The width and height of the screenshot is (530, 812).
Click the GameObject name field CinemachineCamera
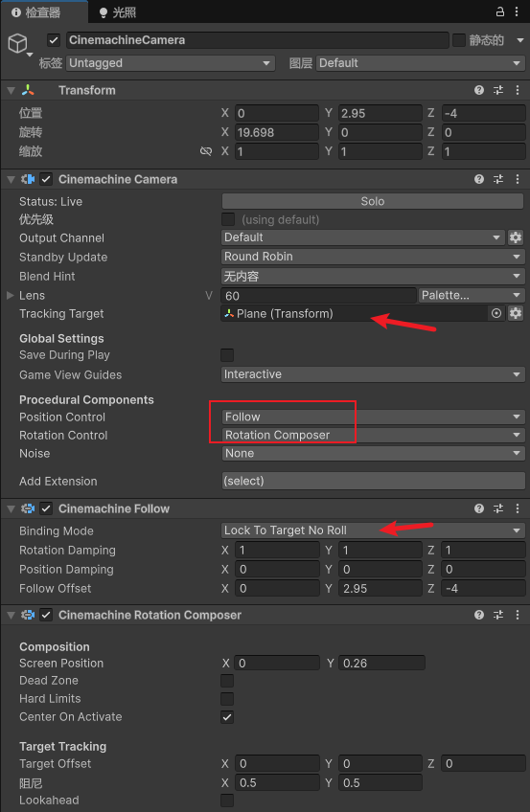[x=258, y=40]
